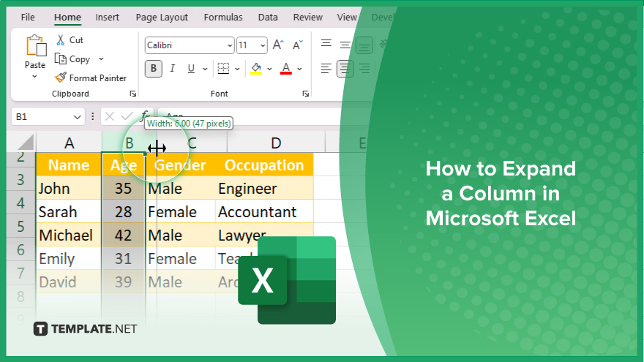
Task: Middle align cell contents
Action: (x=345, y=45)
